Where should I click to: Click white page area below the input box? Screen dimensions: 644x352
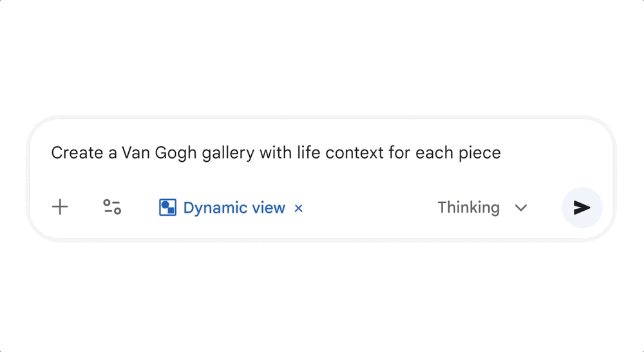pyautogui.click(x=322, y=297)
